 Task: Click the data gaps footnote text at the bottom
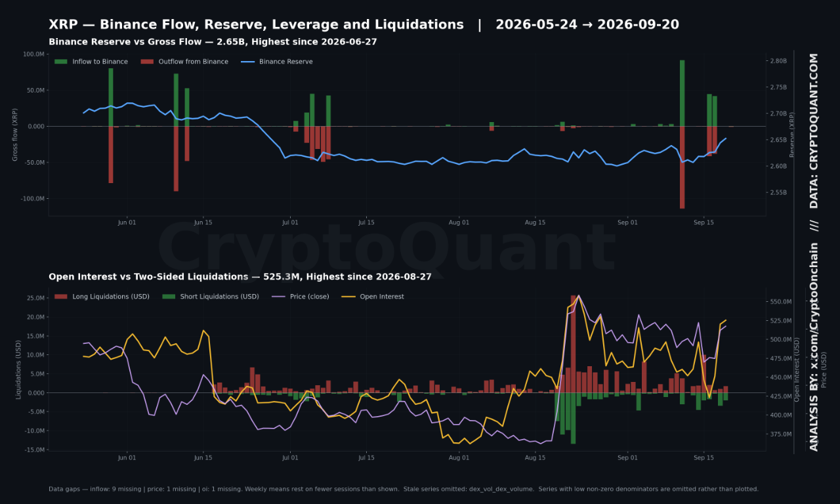click(404, 489)
